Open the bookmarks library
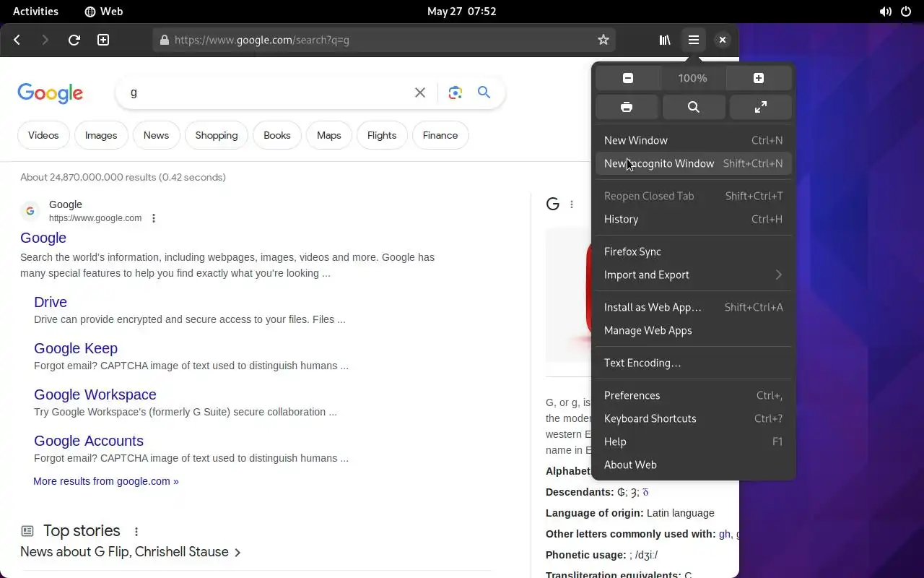This screenshot has height=578, width=924. click(665, 40)
